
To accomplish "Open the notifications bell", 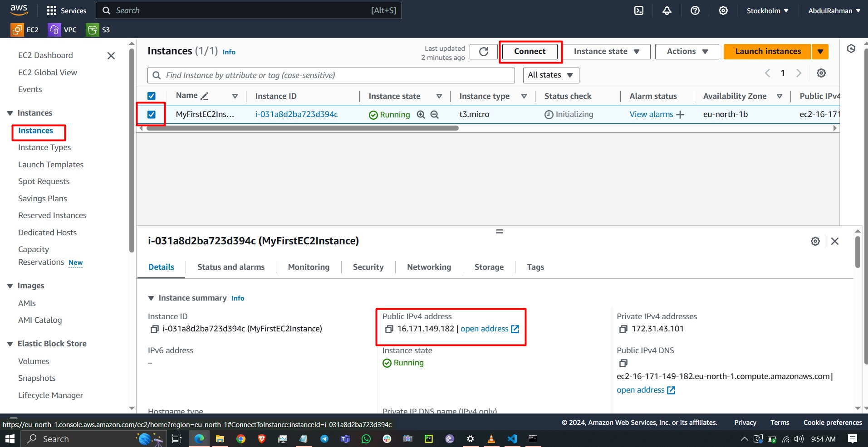I will (667, 10).
